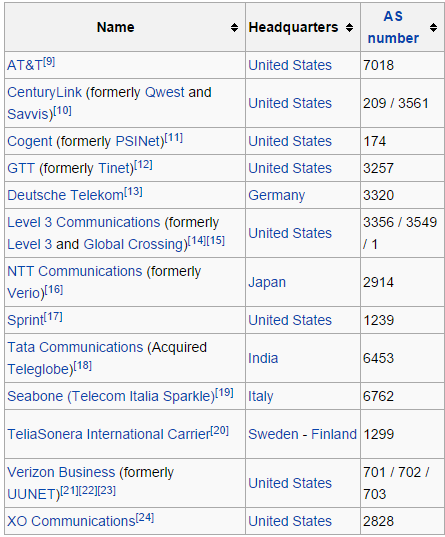Open United States link in GTT row
The image size is (445, 537).
tap(290, 168)
